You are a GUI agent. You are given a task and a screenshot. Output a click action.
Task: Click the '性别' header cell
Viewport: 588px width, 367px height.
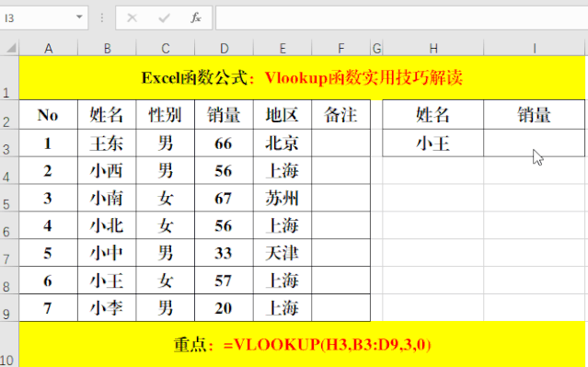coord(166,114)
